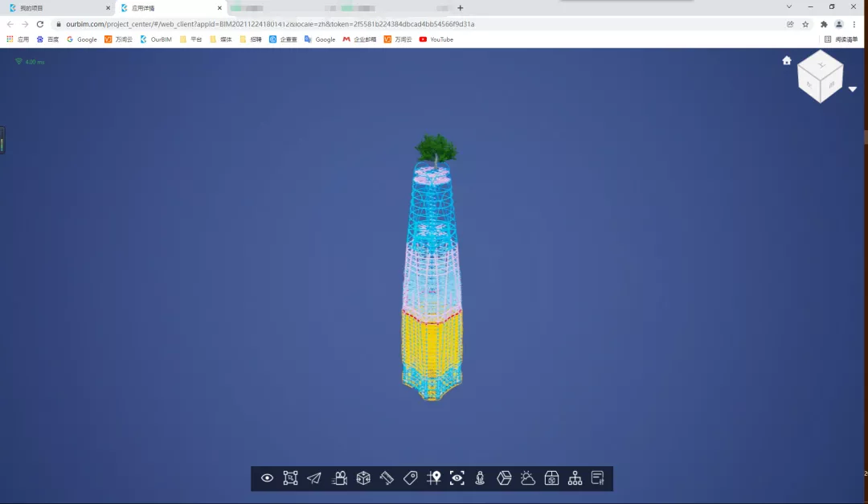Open the tag annotation tool

[410, 478]
